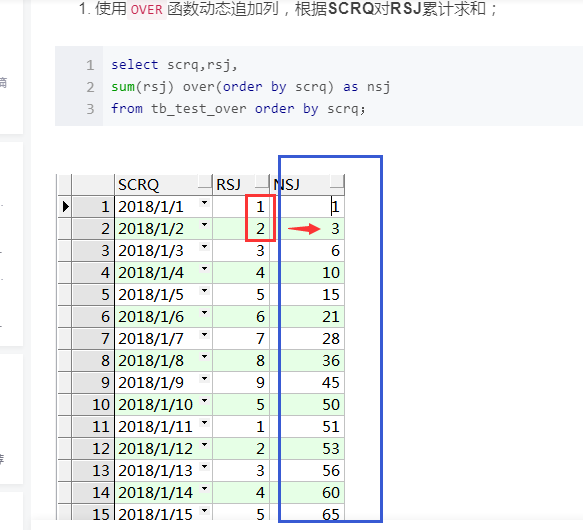The width and height of the screenshot is (583, 530).
Task: Click RSJ column header sort button
Action: [x=262, y=182]
